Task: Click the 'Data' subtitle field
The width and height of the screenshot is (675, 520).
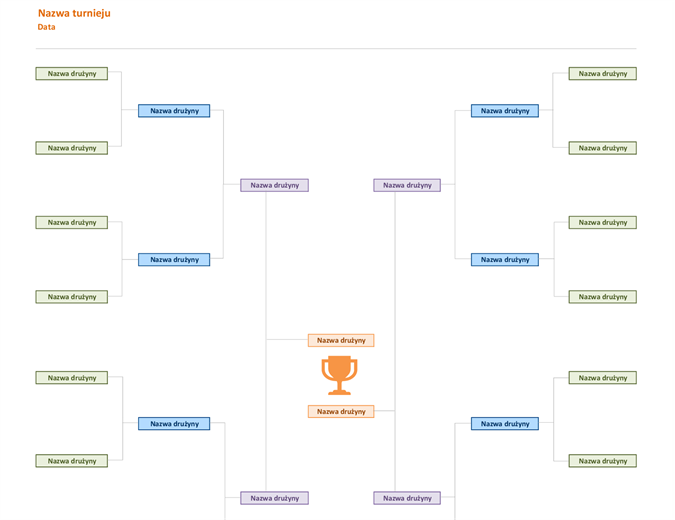Action: click(46, 27)
